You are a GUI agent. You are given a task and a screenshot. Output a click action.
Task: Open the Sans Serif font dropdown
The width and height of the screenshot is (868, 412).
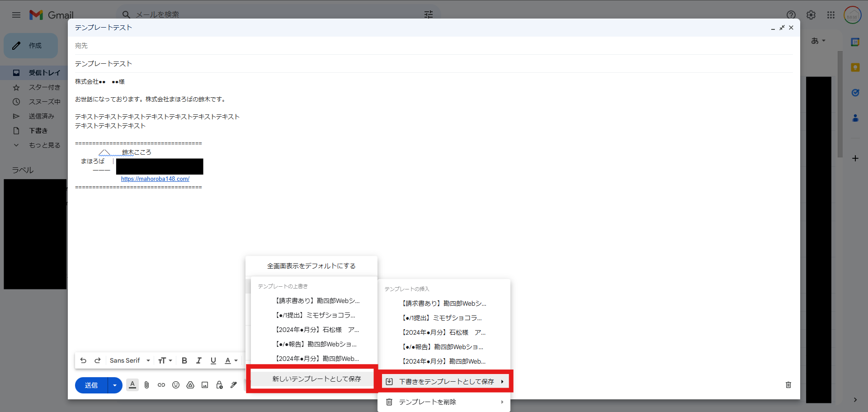coord(130,360)
